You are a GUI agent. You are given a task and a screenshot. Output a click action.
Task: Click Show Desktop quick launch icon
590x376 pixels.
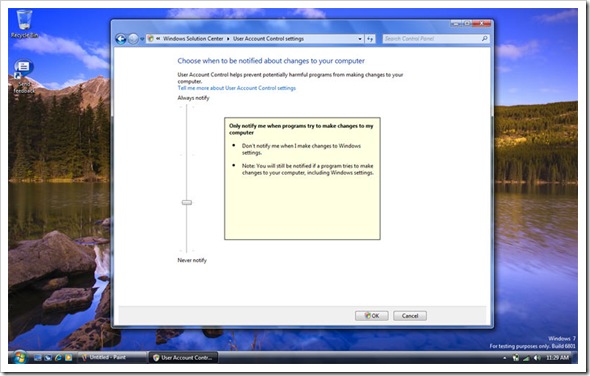click(38, 358)
